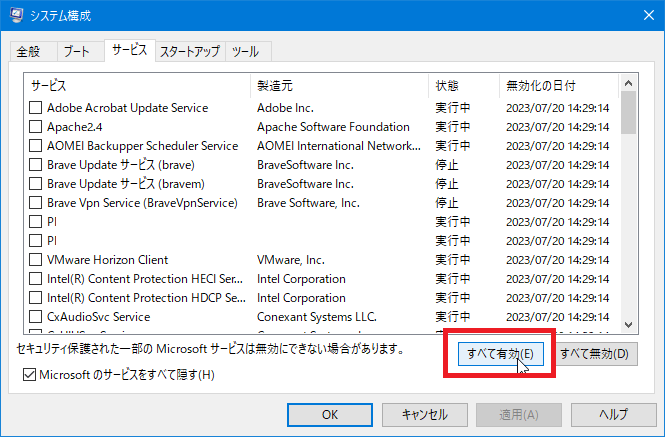This screenshot has height=437, width=665.
Task: Check the Brave Vpn Service checkbox
Action: [x=35, y=203]
